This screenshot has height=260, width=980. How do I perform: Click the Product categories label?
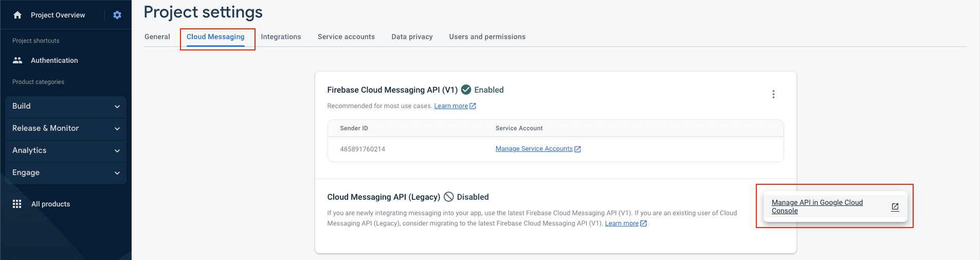(x=38, y=82)
